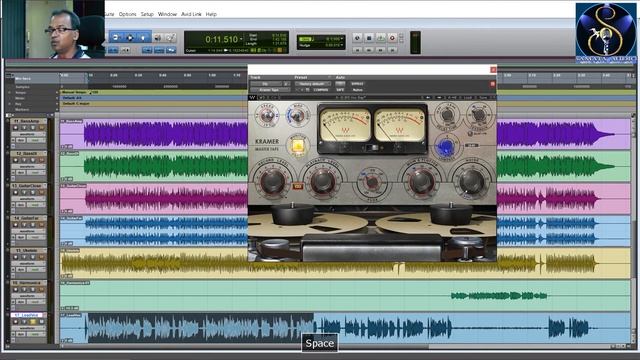The width and height of the screenshot is (640, 360).
Task: Click the Playback Level knob
Action: click(323, 181)
